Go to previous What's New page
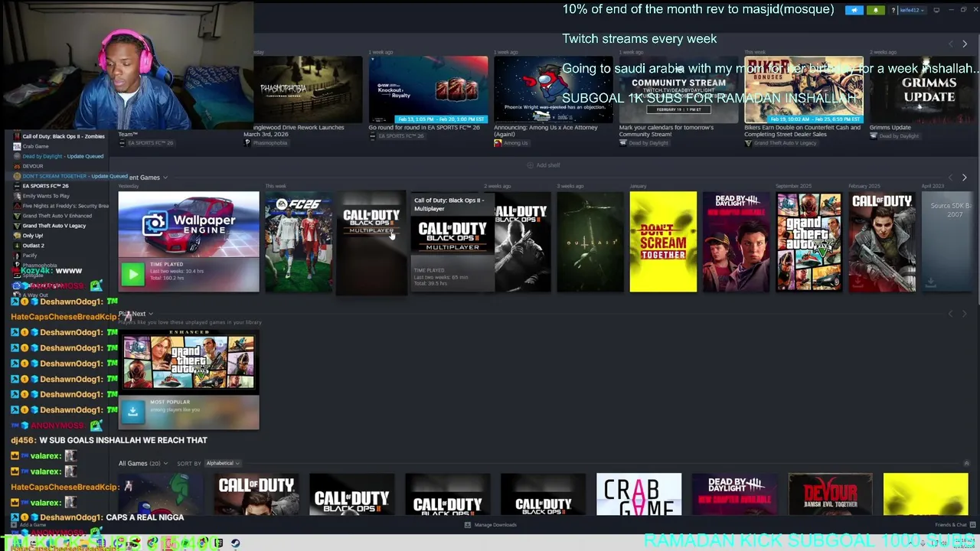This screenshot has width=980, height=551. (951, 44)
